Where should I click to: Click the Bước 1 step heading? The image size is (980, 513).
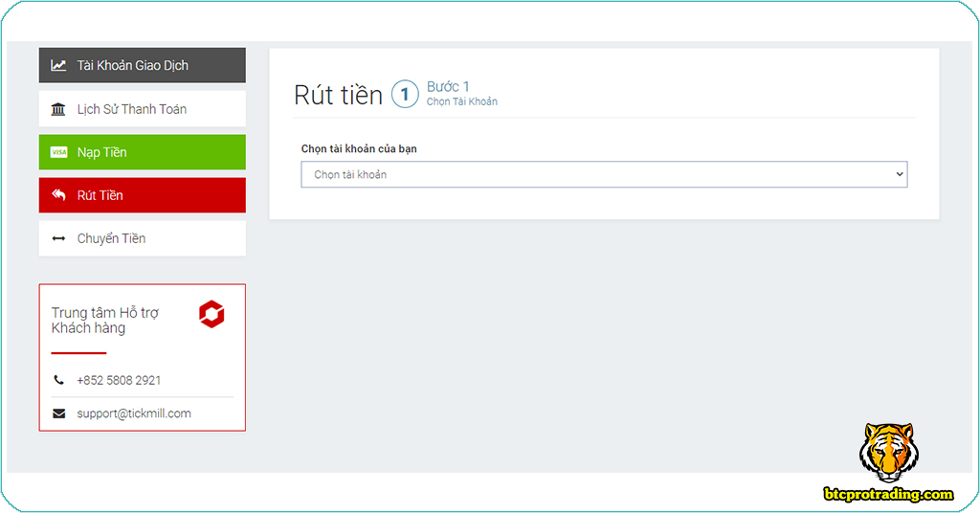click(x=448, y=87)
